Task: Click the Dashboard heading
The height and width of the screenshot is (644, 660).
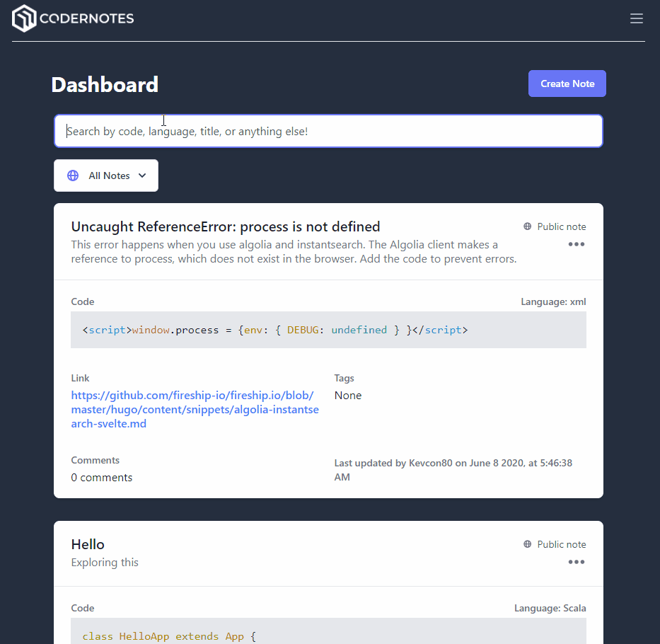Action: tap(105, 85)
